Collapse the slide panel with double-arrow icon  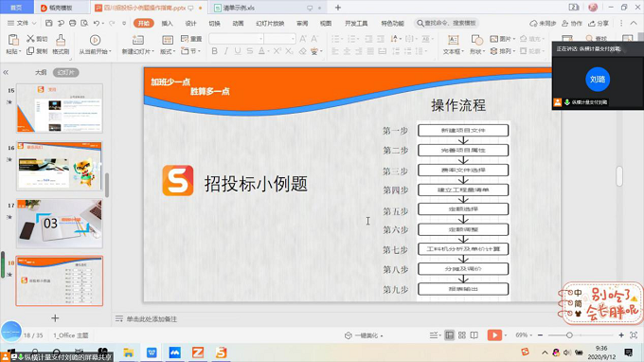pos(6,72)
